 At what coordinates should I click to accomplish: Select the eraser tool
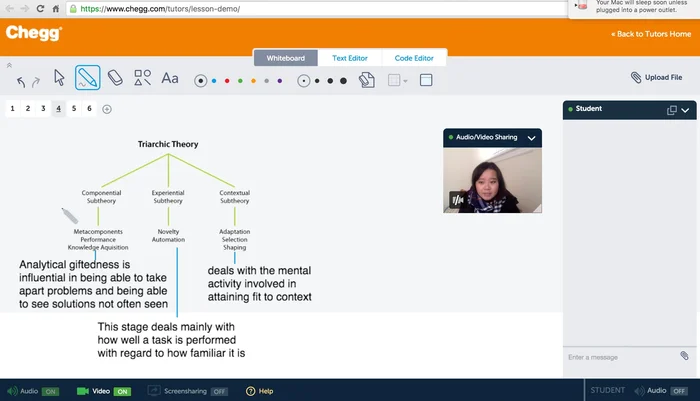click(x=114, y=78)
